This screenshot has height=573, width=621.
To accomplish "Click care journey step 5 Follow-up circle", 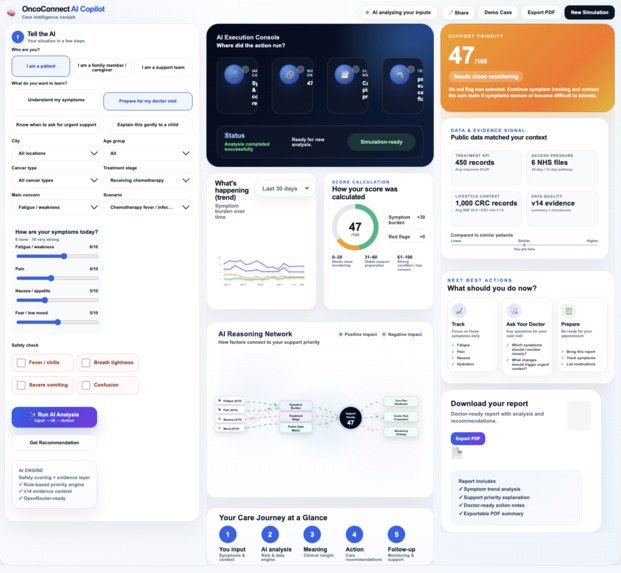I will tap(396, 534).
